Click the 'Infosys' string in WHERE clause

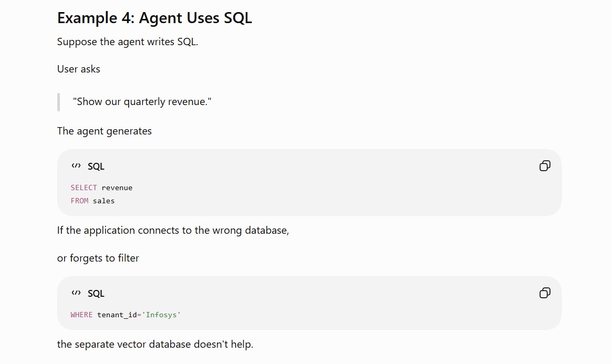pyautogui.click(x=161, y=315)
